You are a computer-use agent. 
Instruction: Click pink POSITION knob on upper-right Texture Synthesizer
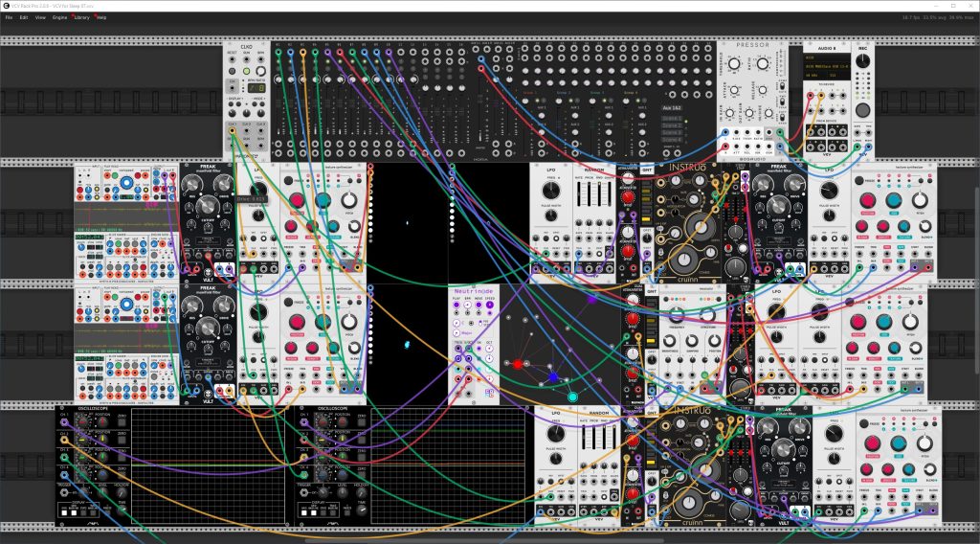(x=867, y=201)
